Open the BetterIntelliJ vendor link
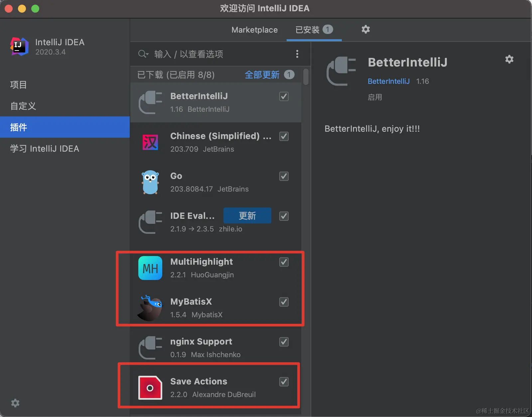The height and width of the screenshot is (417, 532). pyautogui.click(x=389, y=81)
